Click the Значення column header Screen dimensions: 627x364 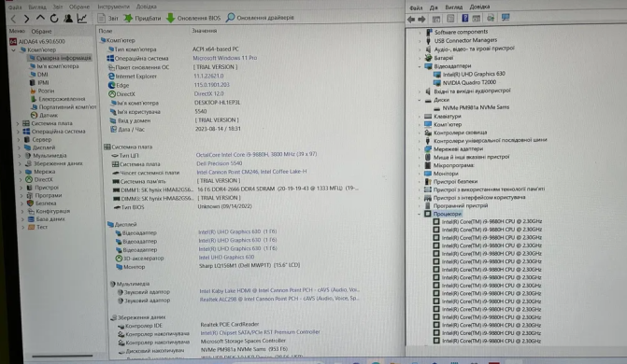click(204, 31)
